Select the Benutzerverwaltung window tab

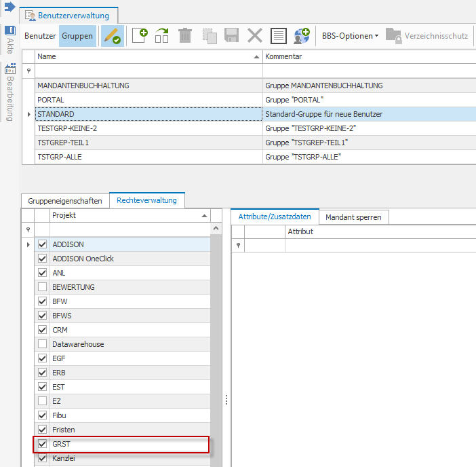(69, 16)
